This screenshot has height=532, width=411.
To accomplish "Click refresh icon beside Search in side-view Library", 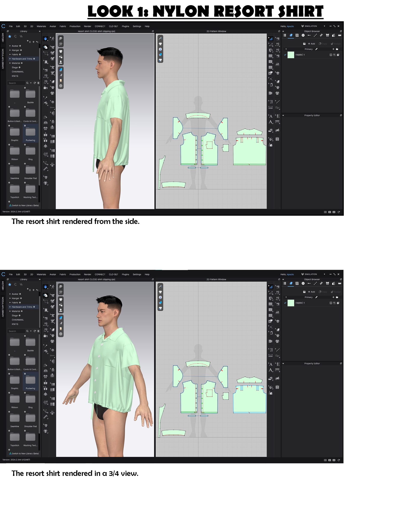I will pyautogui.click(x=35, y=83).
